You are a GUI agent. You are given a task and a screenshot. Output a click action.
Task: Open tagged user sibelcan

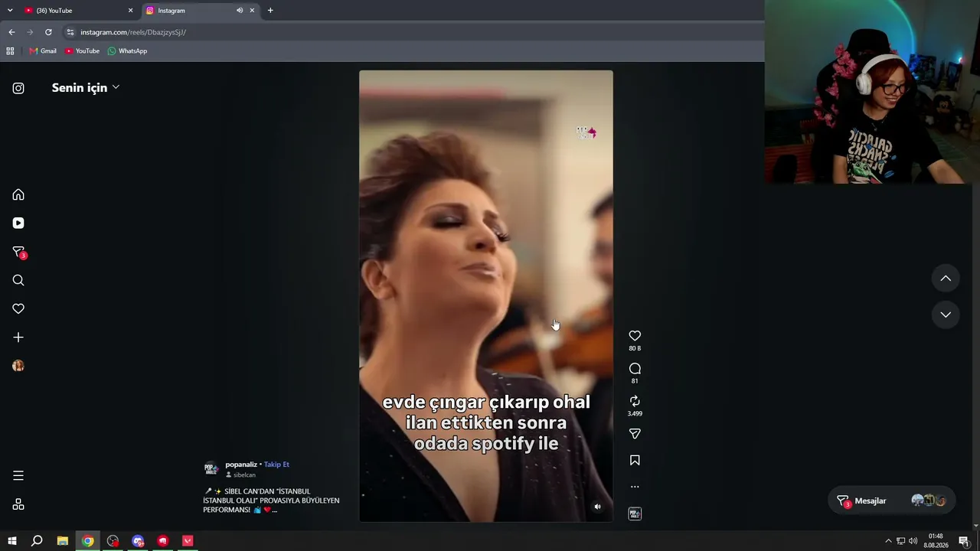244,475
